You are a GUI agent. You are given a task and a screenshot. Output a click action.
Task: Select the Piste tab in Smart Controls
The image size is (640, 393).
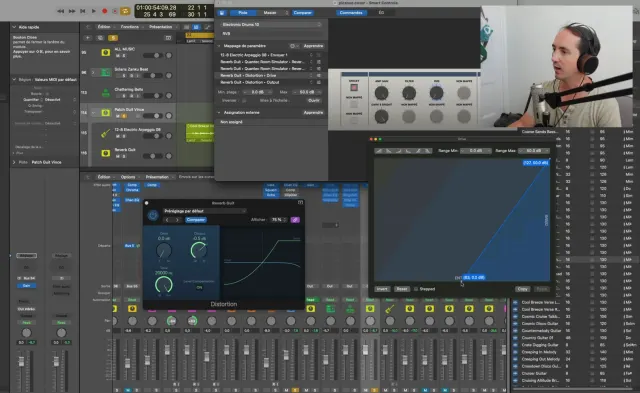click(x=243, y=13)
